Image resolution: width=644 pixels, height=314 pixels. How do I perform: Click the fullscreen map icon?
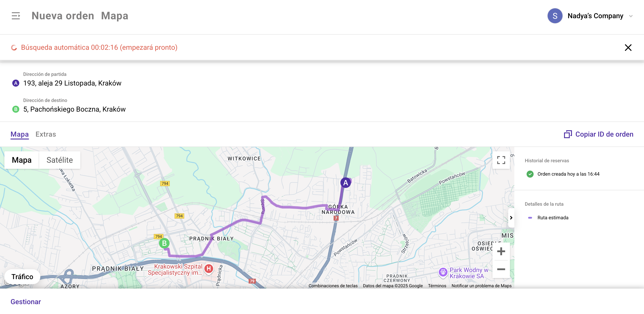[x=501, y=160]
